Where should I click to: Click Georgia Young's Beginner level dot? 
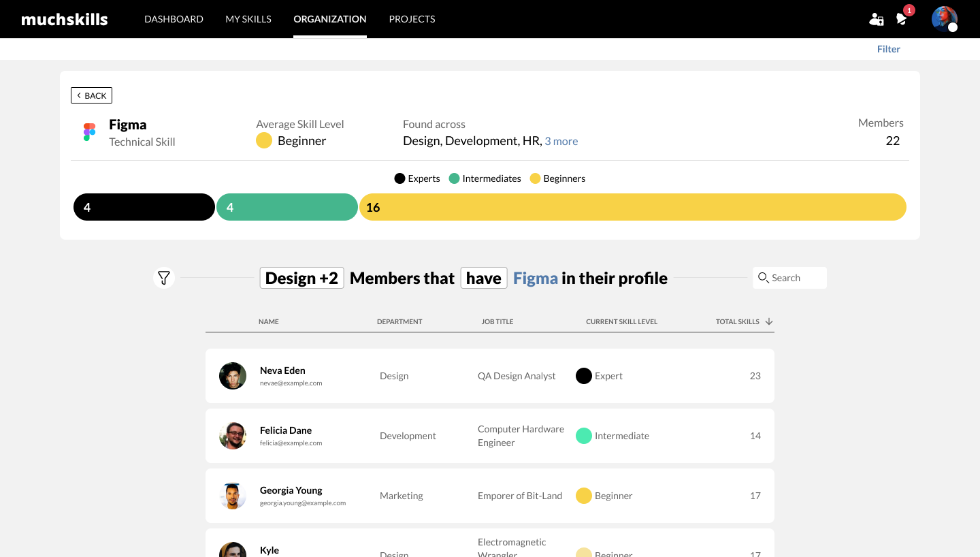pyautogui.click(x=584, y=496)
